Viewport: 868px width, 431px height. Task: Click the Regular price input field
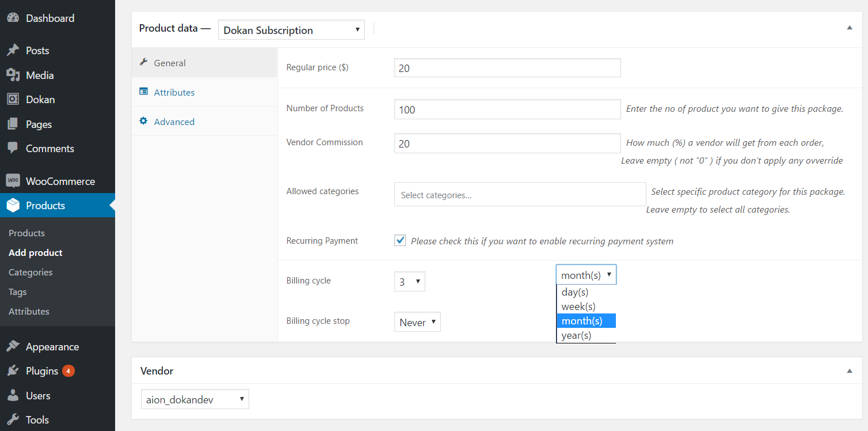508,67
